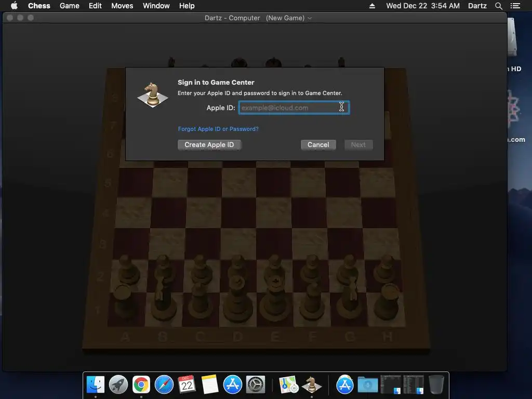Select the white knight on G1
This screenshot has width=532, height=399.
(350, 299)
